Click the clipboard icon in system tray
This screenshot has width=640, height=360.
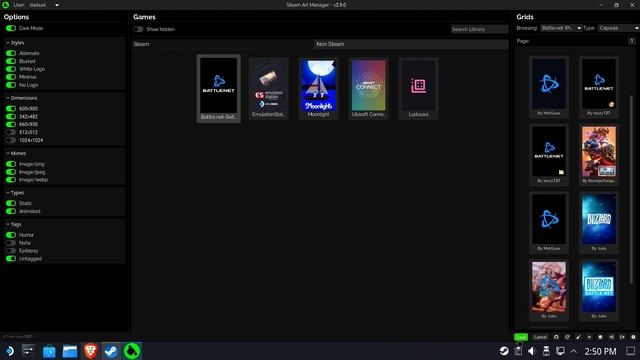tap(518, 351)
